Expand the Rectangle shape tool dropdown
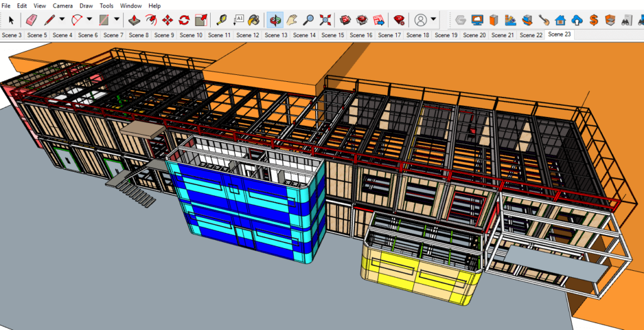 pyautogui.click(x=116, y=20)
